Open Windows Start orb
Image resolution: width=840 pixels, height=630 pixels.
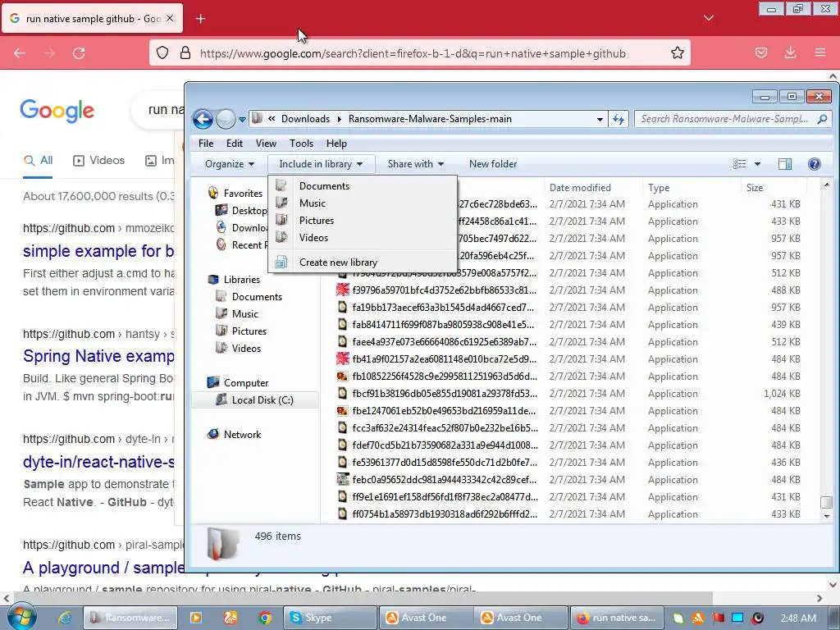point(21,617)
